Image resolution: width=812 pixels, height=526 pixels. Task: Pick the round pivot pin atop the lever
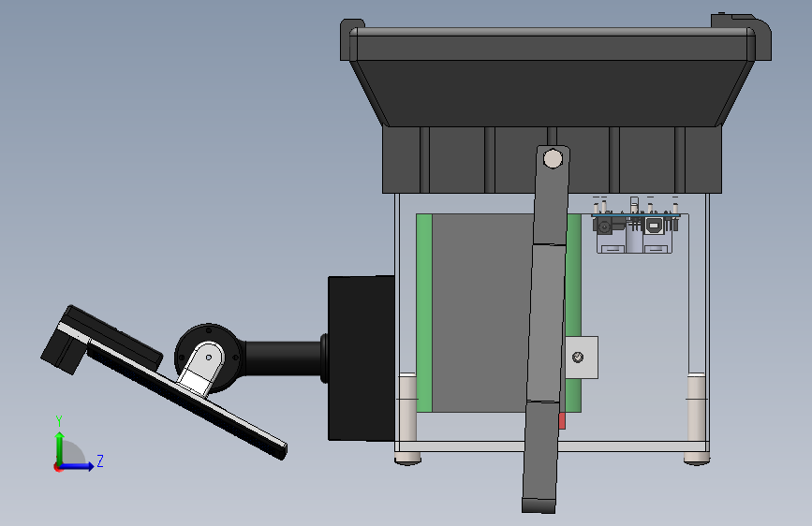tap(553, 158)
